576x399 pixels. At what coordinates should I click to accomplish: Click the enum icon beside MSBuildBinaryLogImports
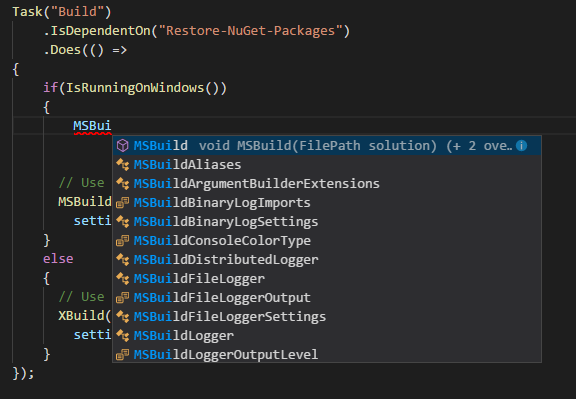pyautogui.click(x=123, y=203)
